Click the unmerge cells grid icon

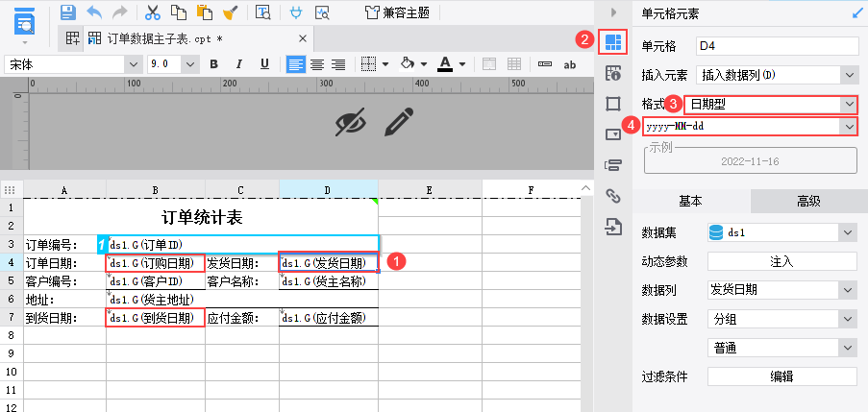tap(514, 64)
